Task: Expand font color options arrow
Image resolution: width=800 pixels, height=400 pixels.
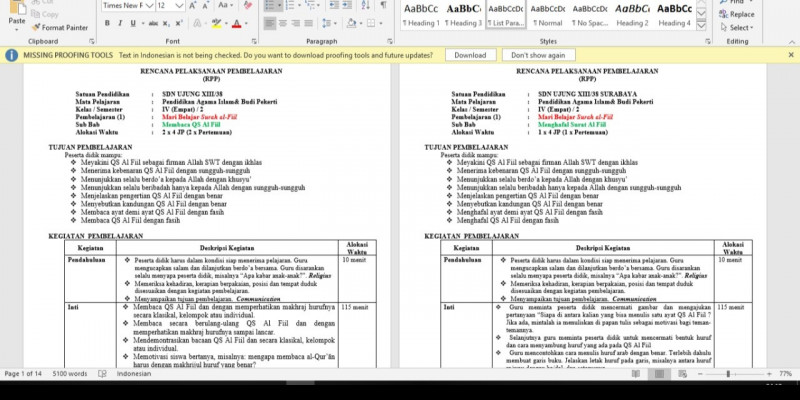Action: click(246, 23)
